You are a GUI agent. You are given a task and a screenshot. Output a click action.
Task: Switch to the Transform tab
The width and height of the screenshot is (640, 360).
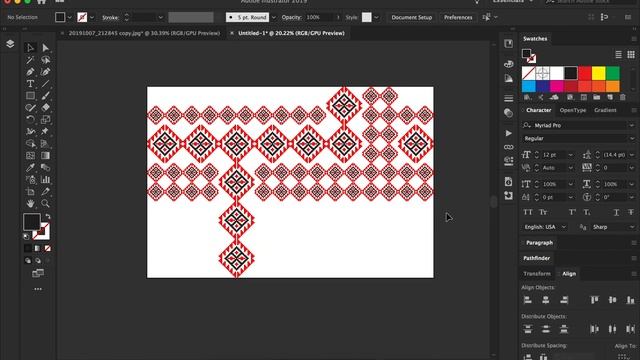coord(537,273)
